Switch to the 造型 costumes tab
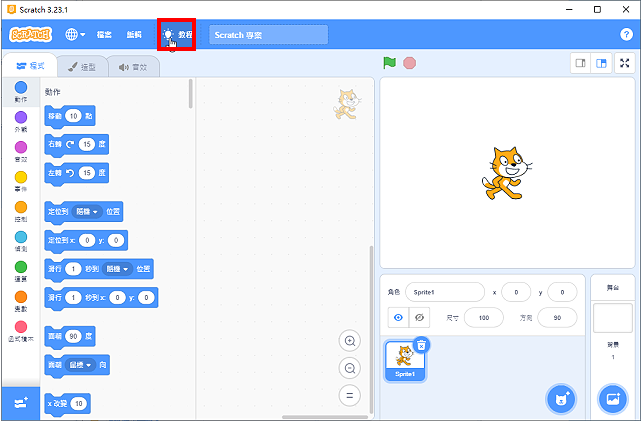The image size is (641, 423). coord(82,67)
